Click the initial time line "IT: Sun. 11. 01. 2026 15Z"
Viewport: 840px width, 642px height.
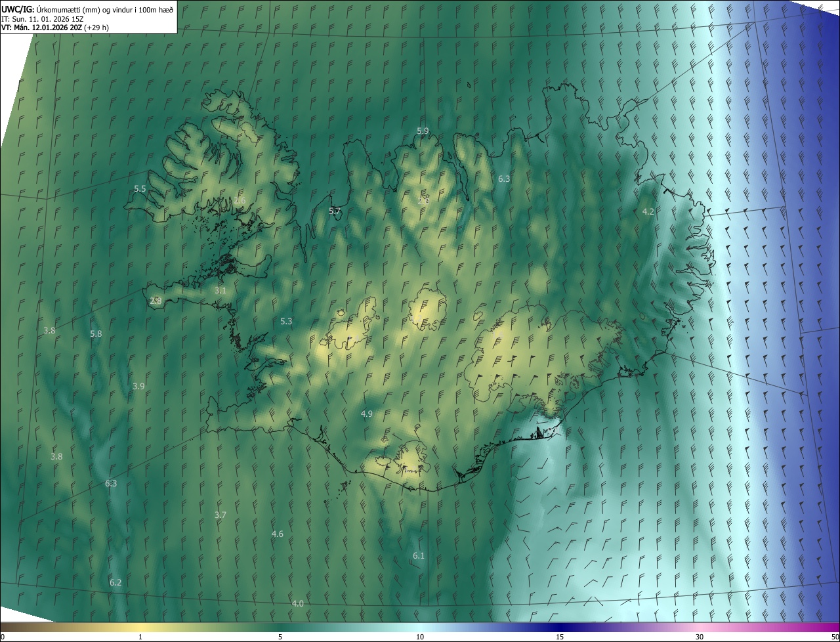point(42,18)
